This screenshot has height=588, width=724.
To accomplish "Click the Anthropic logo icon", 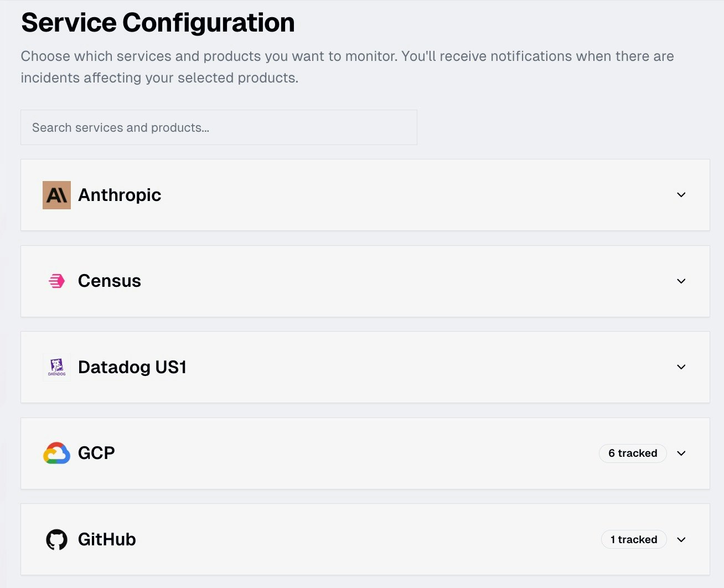I will [56, 195].
